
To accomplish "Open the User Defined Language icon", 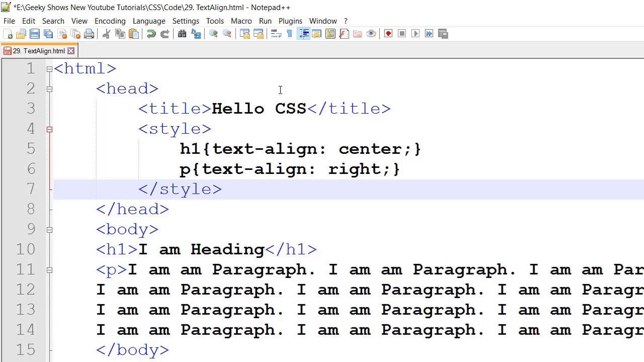I will tap(316, 34).
